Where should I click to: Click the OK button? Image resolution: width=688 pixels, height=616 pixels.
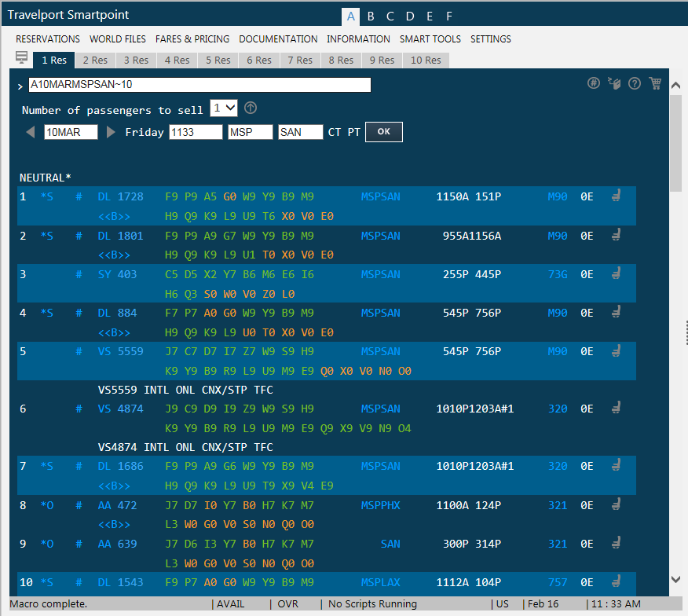(384, 132)
